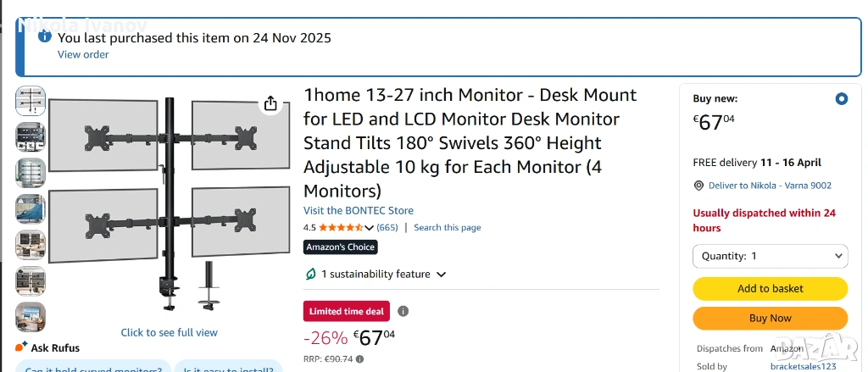
Task: Click the orange star rating icons
Action: [341, 227]
